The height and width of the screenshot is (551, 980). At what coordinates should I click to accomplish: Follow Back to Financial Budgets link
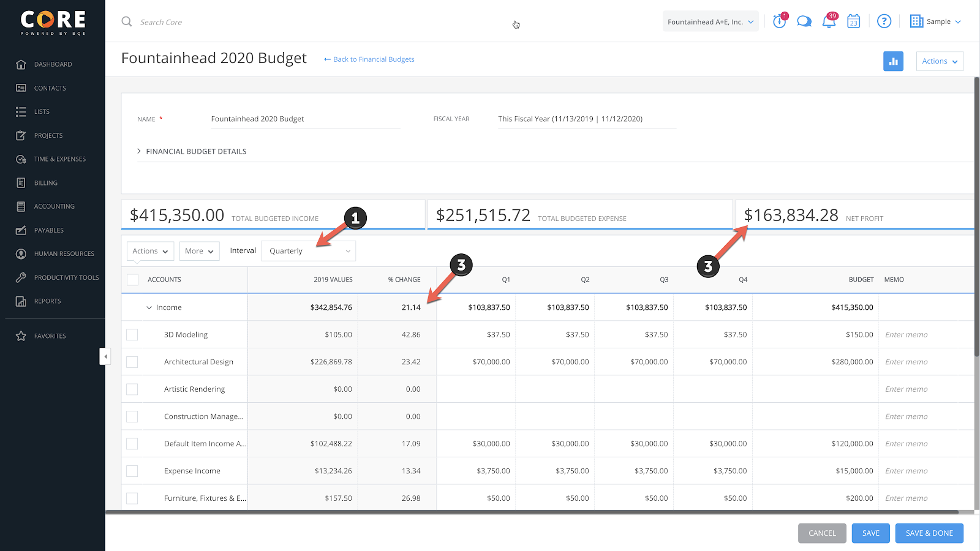[369, 59]
